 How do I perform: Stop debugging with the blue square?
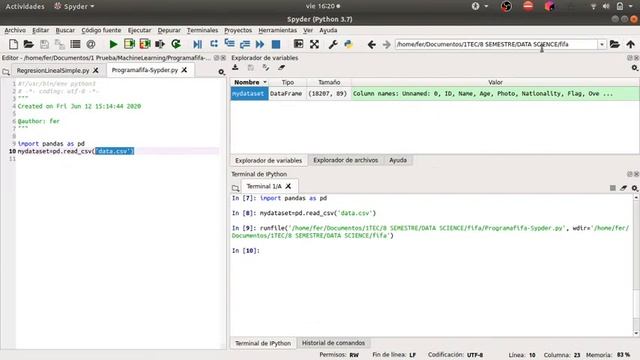click(276, 44)
